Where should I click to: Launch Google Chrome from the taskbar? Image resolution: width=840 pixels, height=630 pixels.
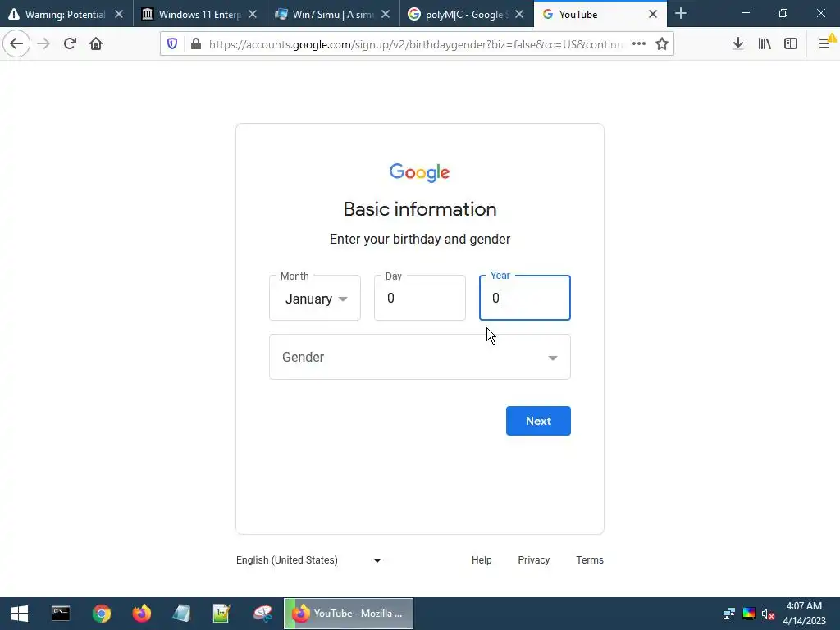pos(101,614)
